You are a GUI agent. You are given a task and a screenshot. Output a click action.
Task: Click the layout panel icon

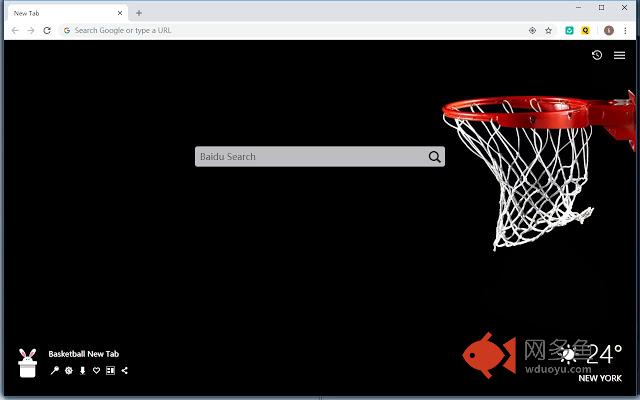click(110, 370)
